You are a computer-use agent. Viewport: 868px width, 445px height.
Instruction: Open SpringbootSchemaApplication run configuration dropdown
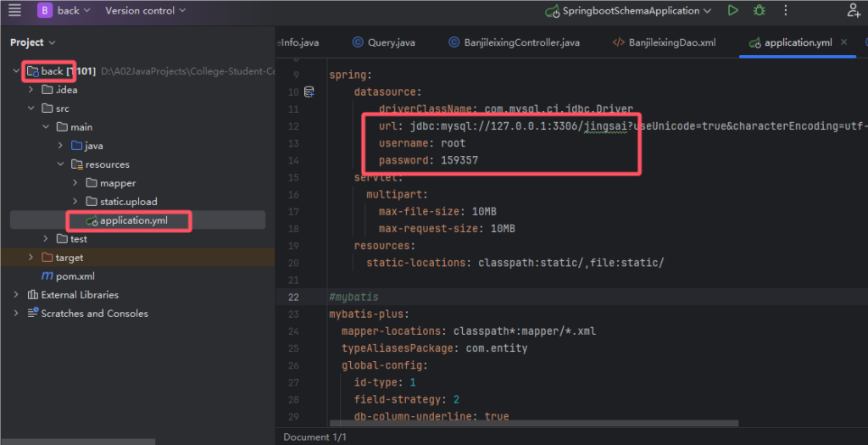[628, 10]
